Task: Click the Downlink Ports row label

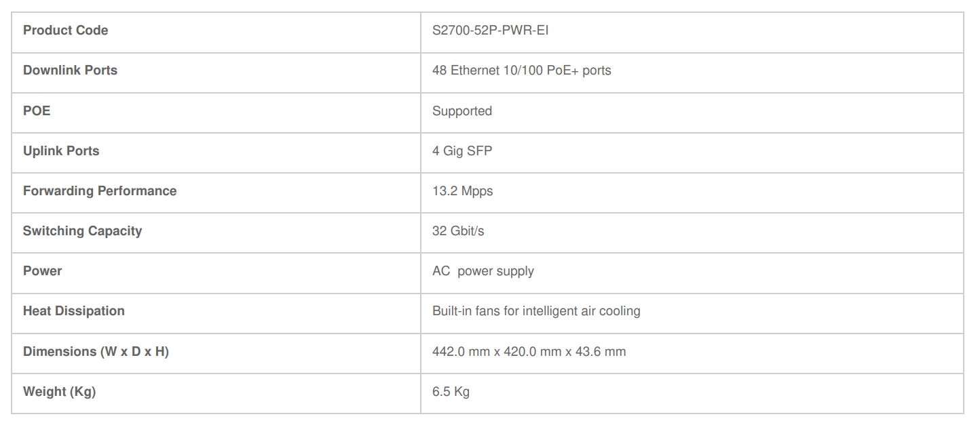Action: click(70, 70)
